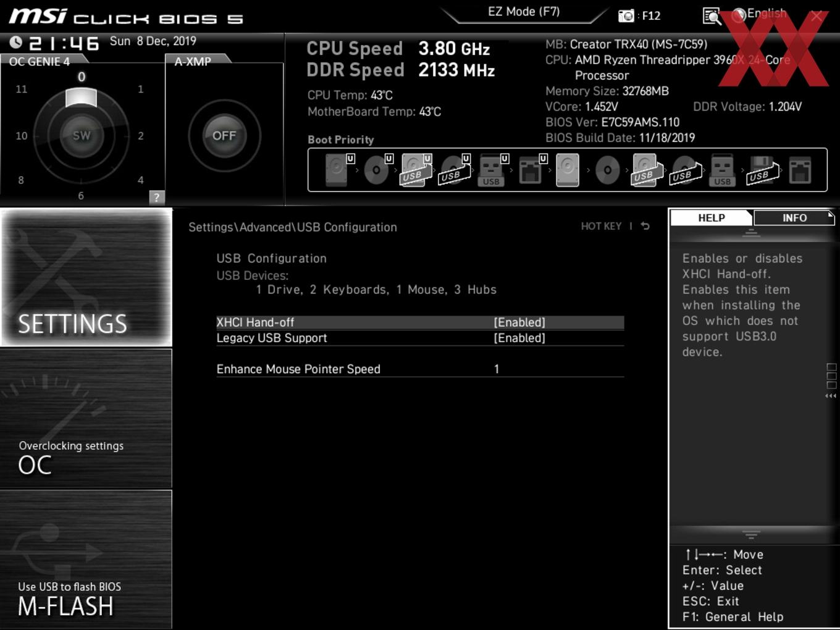Click the clock icon beside the time
Screen dimensions: 840x630
pos(15,42)
